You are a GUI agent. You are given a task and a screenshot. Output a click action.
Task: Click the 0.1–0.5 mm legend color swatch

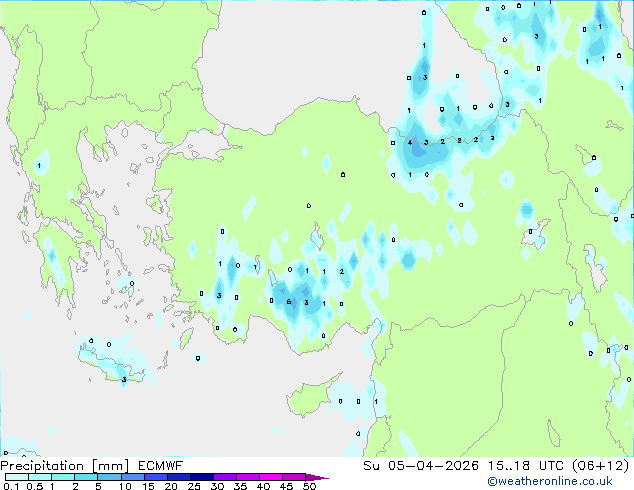(x=17, y=477)
